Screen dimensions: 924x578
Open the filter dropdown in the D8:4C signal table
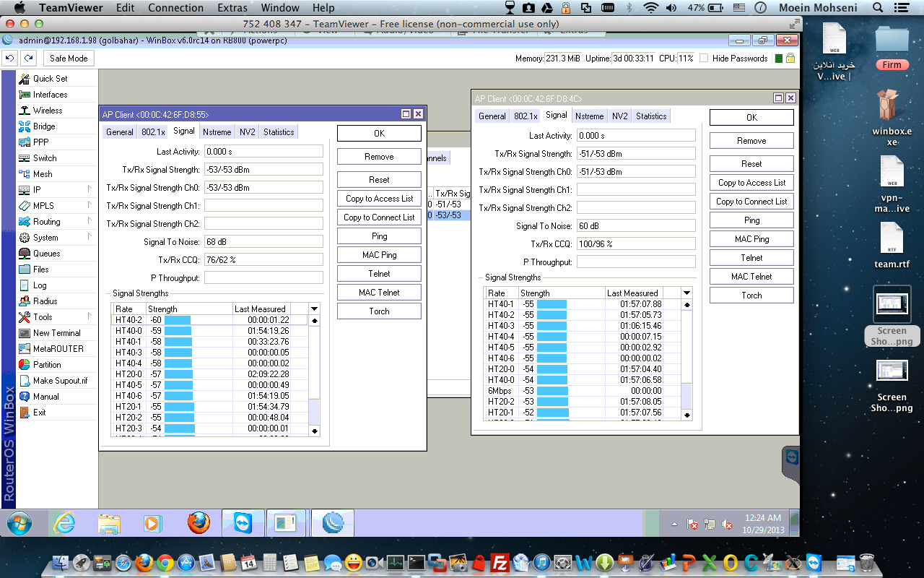[687, 293]
